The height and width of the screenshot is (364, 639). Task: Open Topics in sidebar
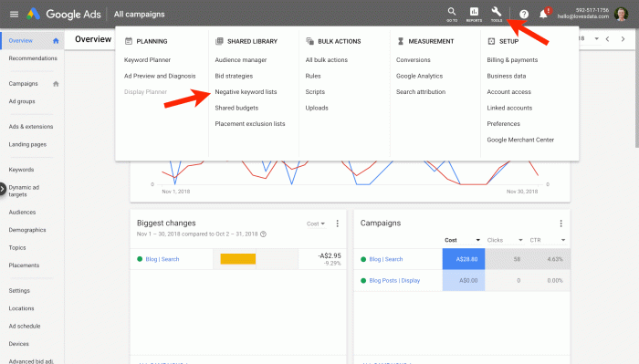[17, 248]
